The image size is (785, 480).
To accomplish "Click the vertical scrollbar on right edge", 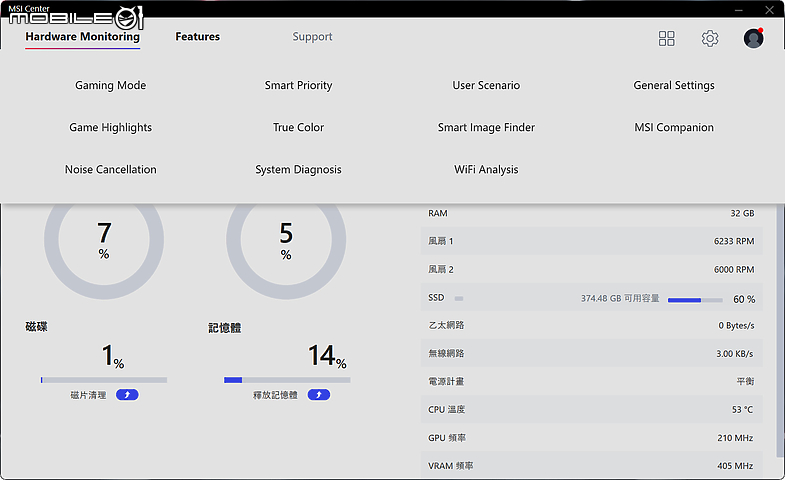I will [779, 330].
